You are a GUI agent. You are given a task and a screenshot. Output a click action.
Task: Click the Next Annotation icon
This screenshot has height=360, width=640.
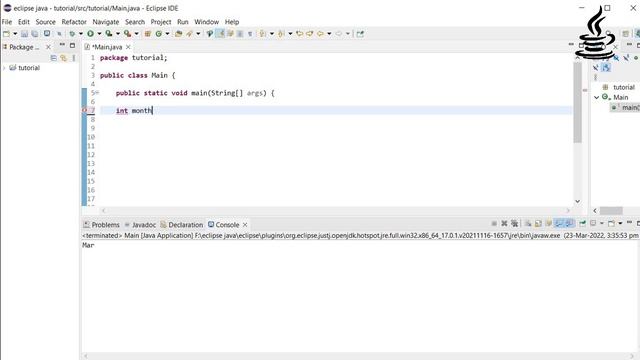click(x=262, y=34)
